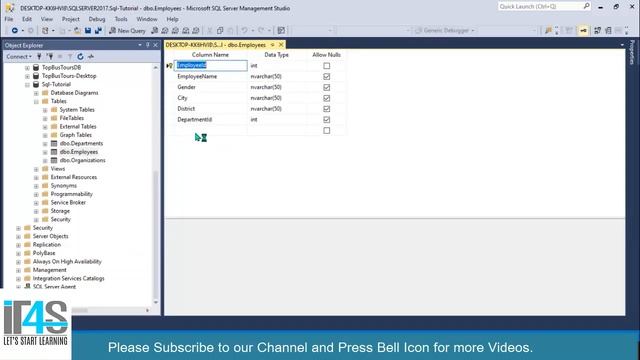
Task: Click the Activity Monitor icon in Object Explorer
Action: coord(91,57)
